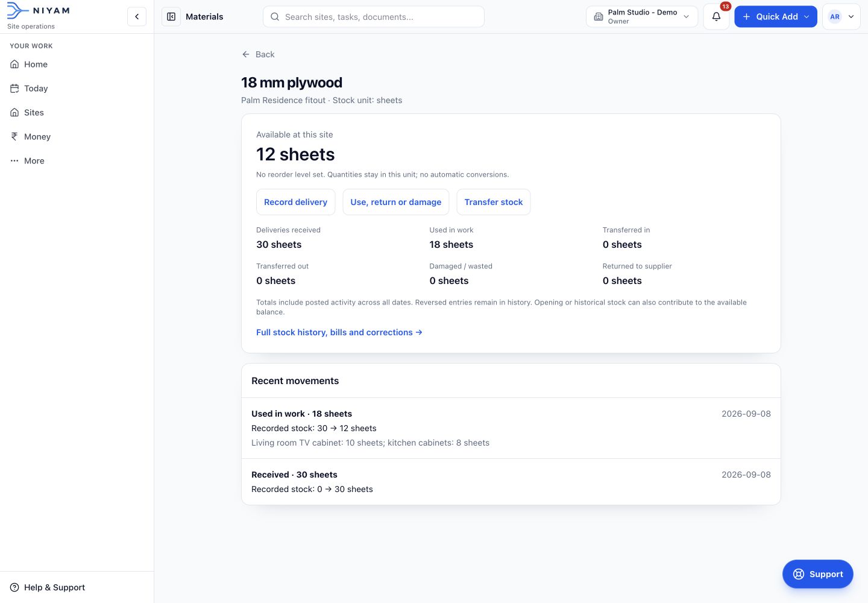Click the Record delivery button

point(295,202)
